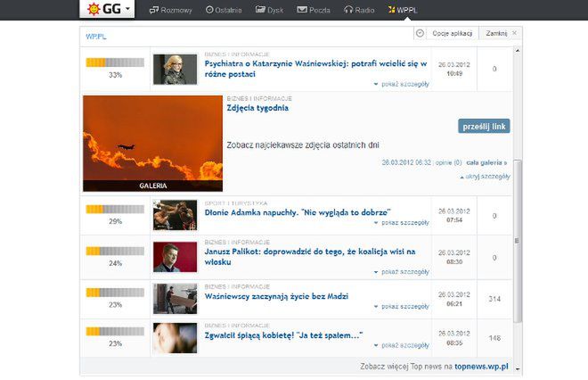
Task: Open the GG main menu dropdown
Action: (107, 9)
